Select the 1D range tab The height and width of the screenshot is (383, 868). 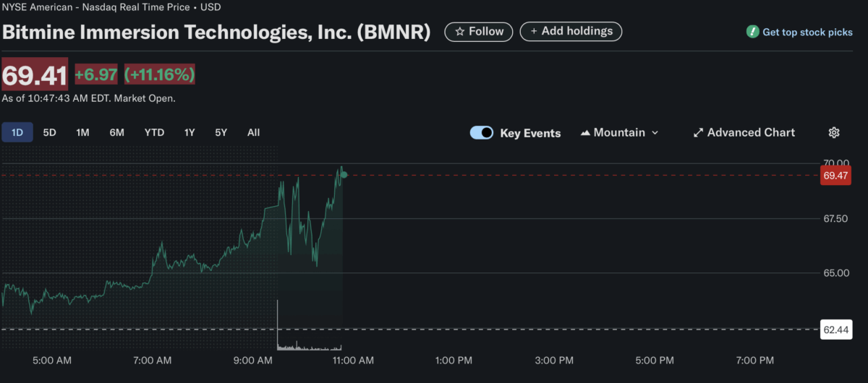click(17, 132)
